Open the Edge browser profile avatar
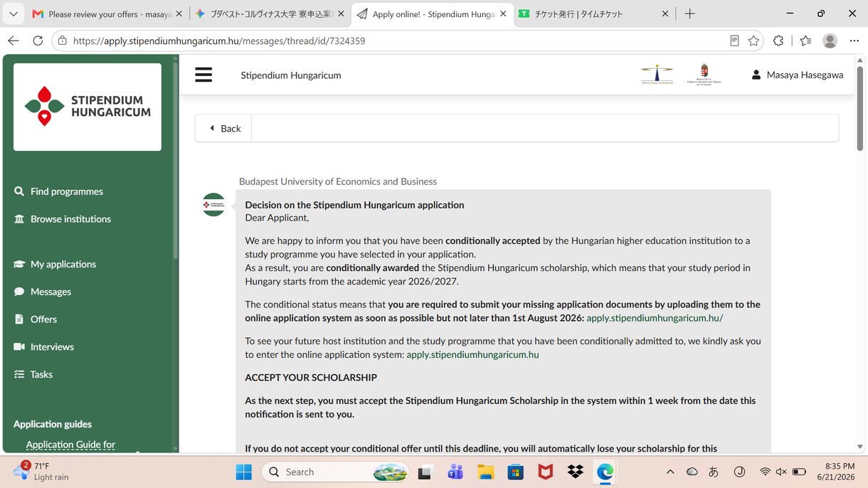 830,41
